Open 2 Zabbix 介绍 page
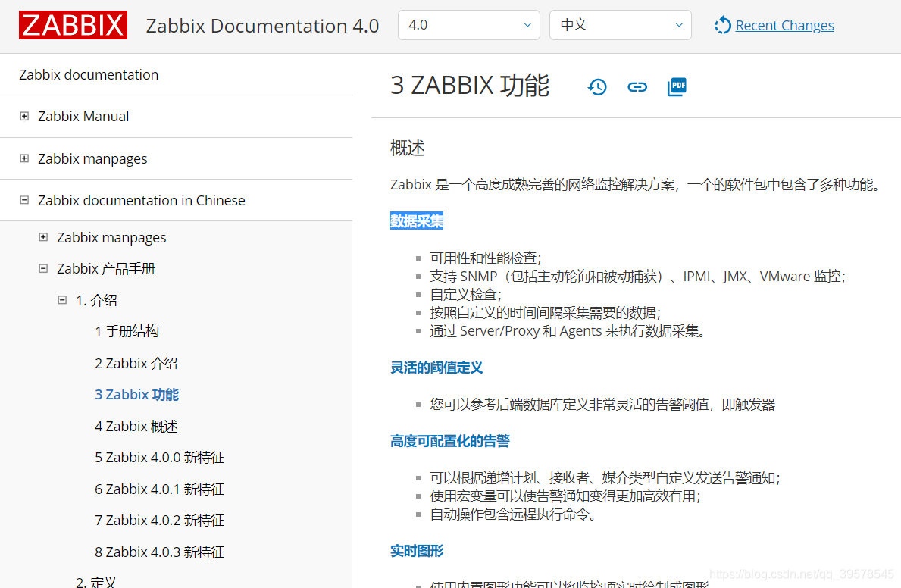 [x=136, y=363]
